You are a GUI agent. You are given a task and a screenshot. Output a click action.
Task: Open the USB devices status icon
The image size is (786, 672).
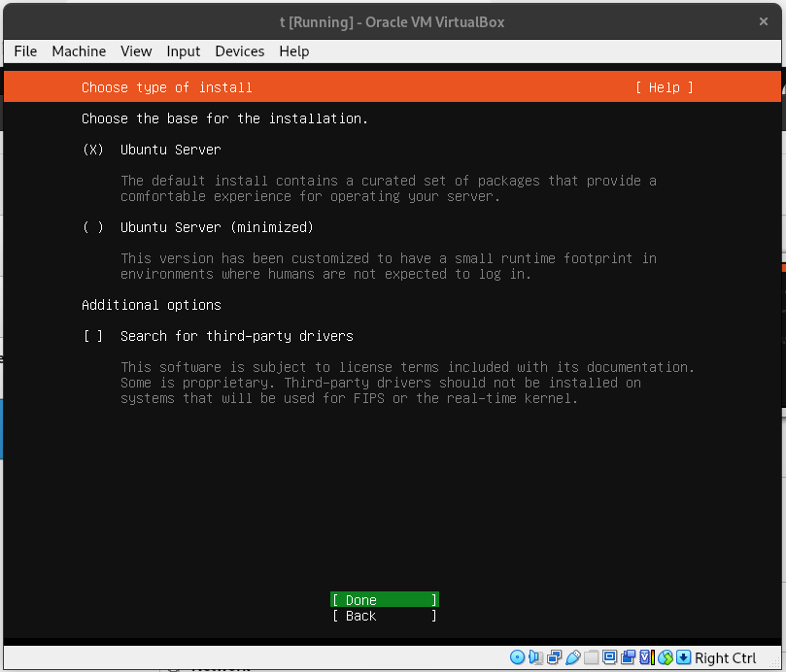[x=573, y=657]
